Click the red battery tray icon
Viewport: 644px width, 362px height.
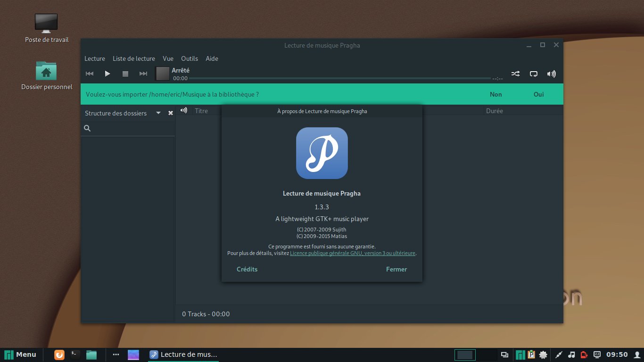(x=584, y=354)
